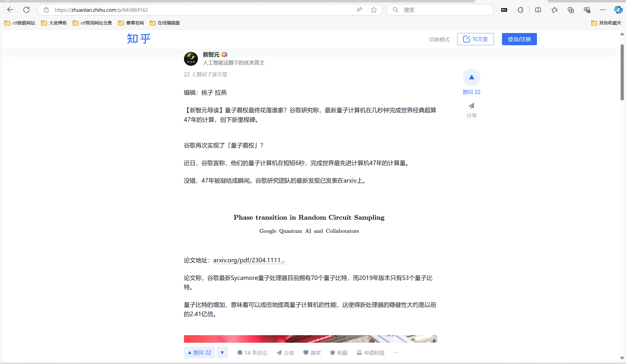Open 大佬博客 bookmark folder
Image resolution: width=626 pixels, height=364 pixels.
[54, 23]
